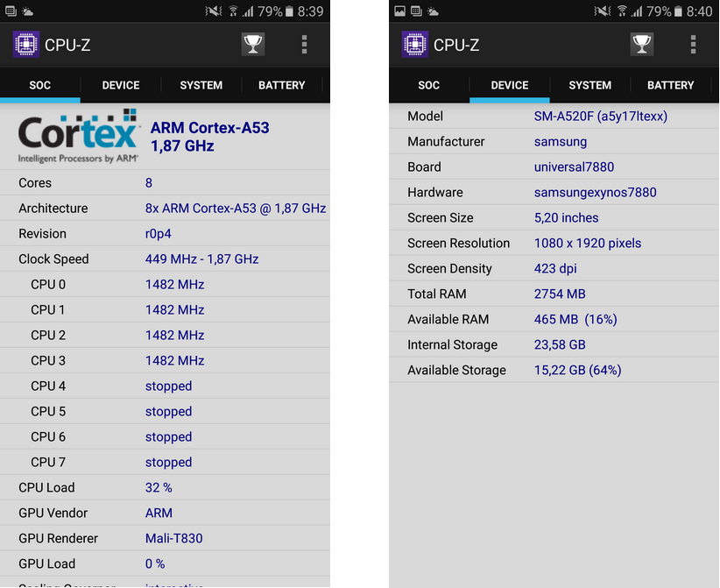Select the Model value "SM-A520F (a5y17ltexx)"
The width and height of the screenshot is (720, 588).
[x=601, y=117]
